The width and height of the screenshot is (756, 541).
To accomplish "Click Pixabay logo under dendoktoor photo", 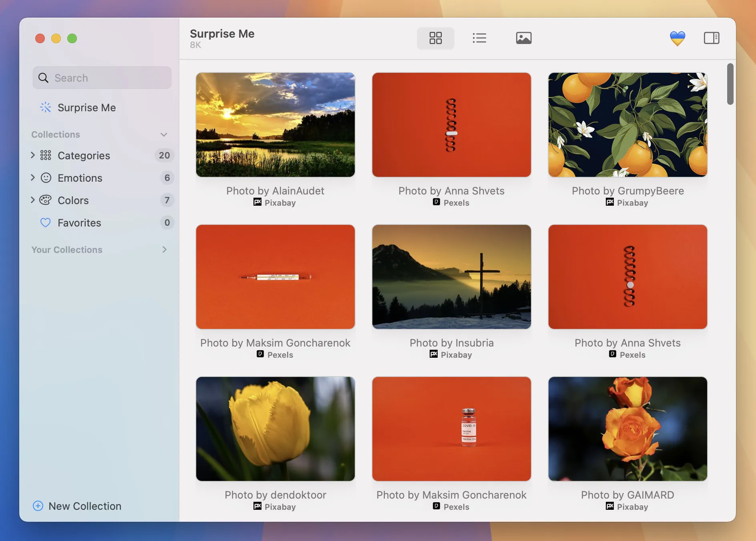I will tap(257, 506).
